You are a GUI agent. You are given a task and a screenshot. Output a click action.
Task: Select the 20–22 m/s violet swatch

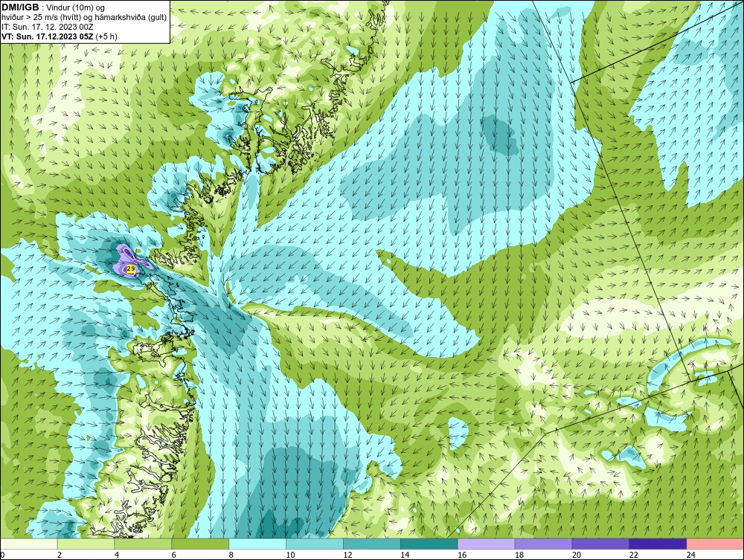pyautogui.click(x=600, y=544)
